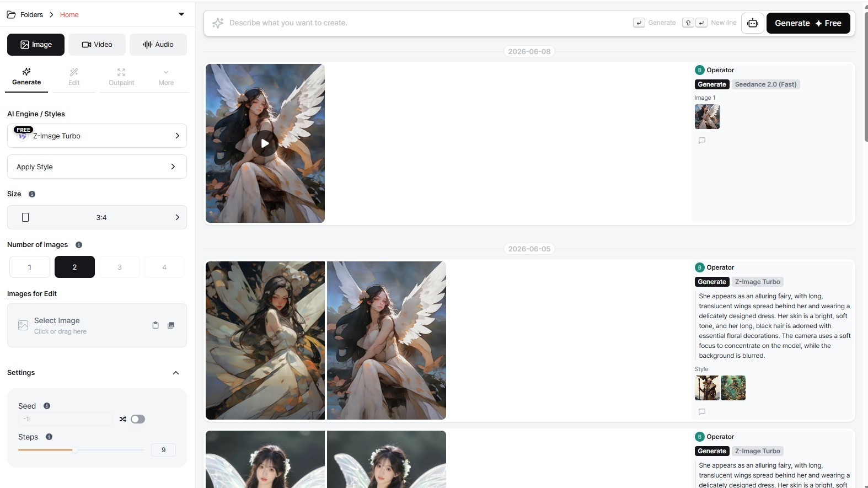
Task: Click the 2026-06-08 date label
Action: (x=529, y=51)
